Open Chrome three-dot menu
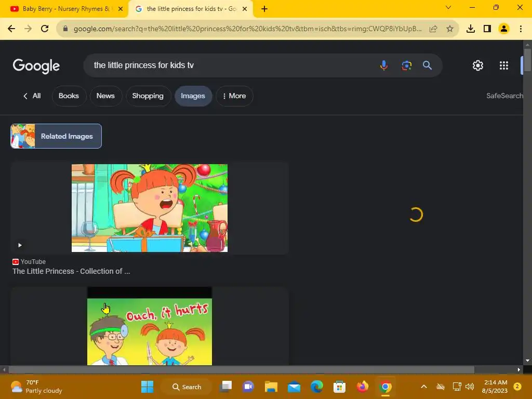 pyautogui.click(x=521, y=29)
